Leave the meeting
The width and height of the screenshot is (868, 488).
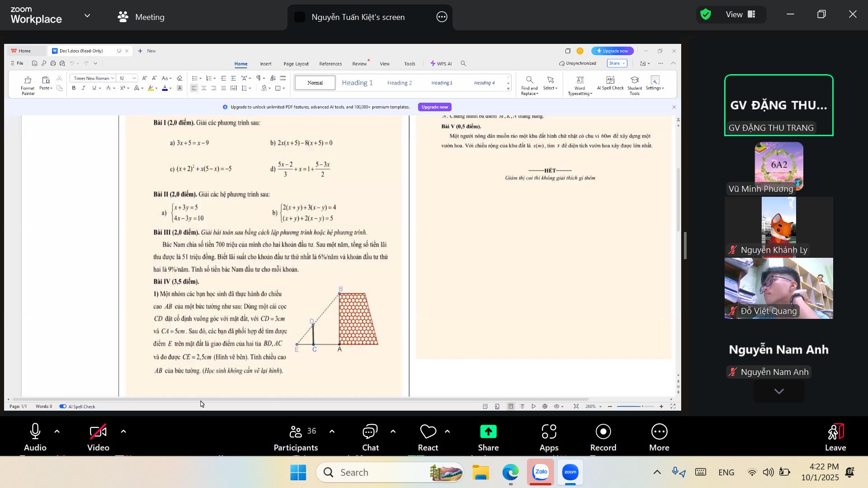point(835,437)
